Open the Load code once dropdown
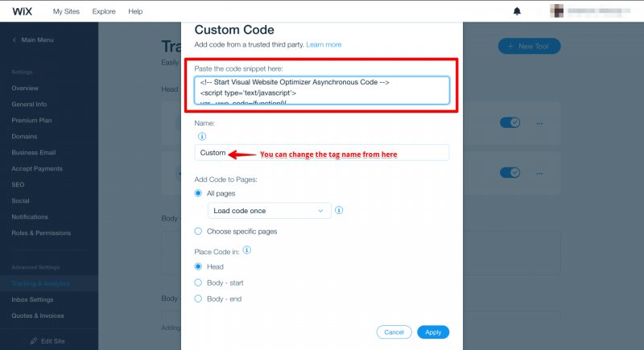The height and width of the screenshot is (350, 644). [270, 211]
